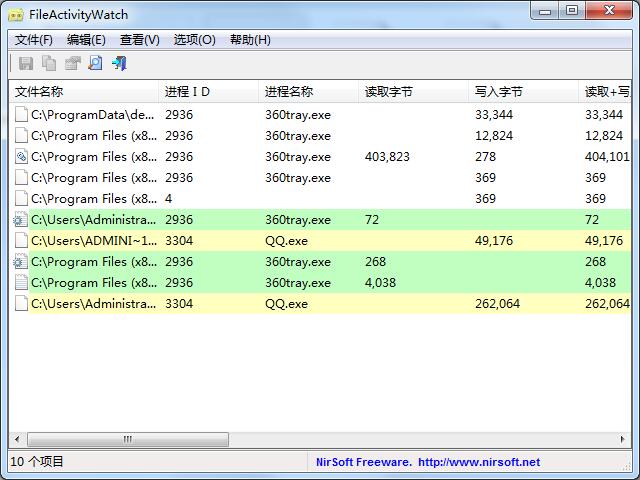Sort by the 读取字节 column header
Screen dimensions: 640x480
(x=410, y=92)
